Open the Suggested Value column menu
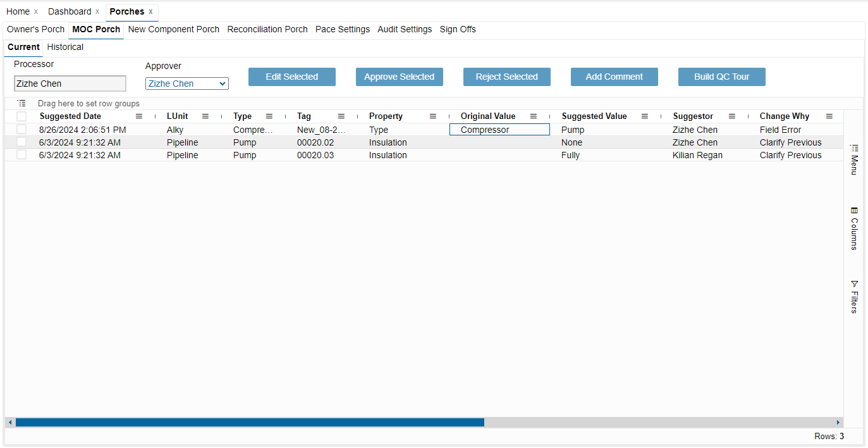The width and height of the screenshot is (868, 448). click(x=645, y=116)
